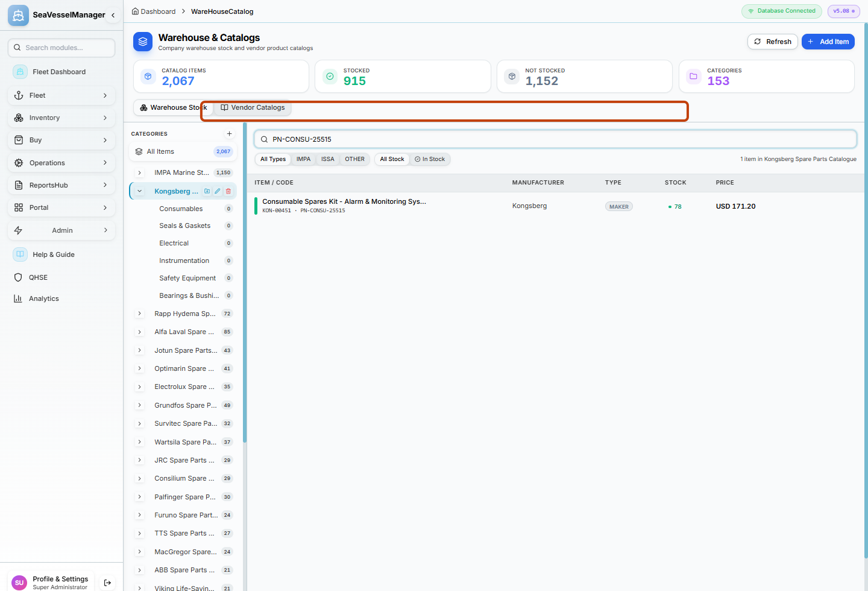Image resolution: width=868 pixels, height=591 pixels.
Task: Sort by the PRICE column header
Action: 725,183
